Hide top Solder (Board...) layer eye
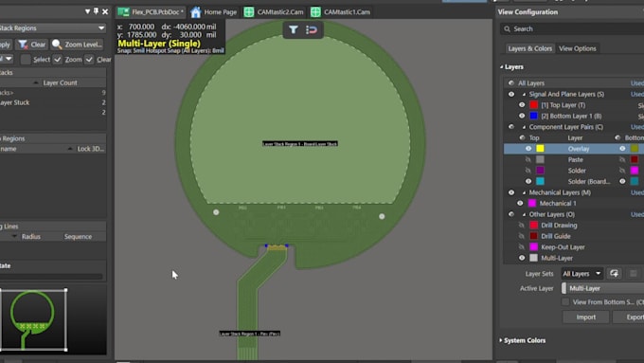644x363 pixels. (528, 181)
